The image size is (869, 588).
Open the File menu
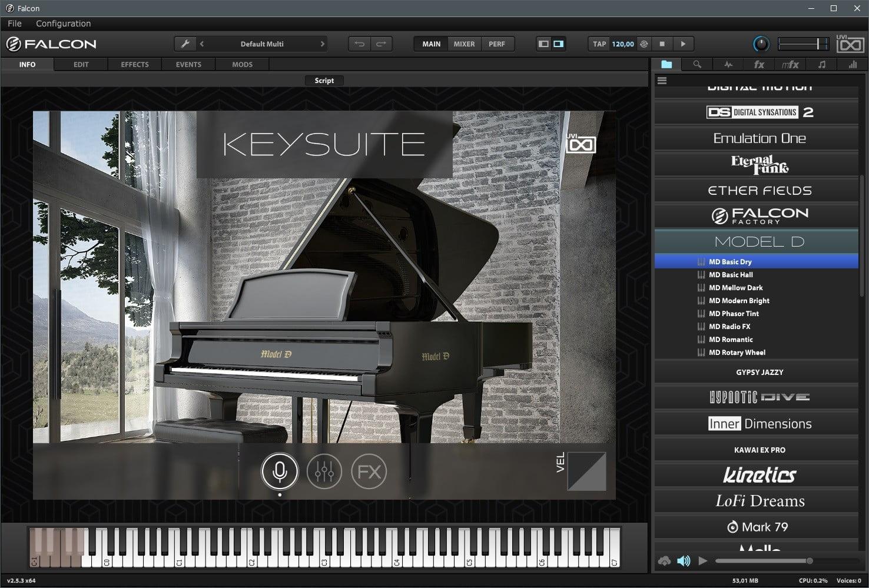(15, 24)
